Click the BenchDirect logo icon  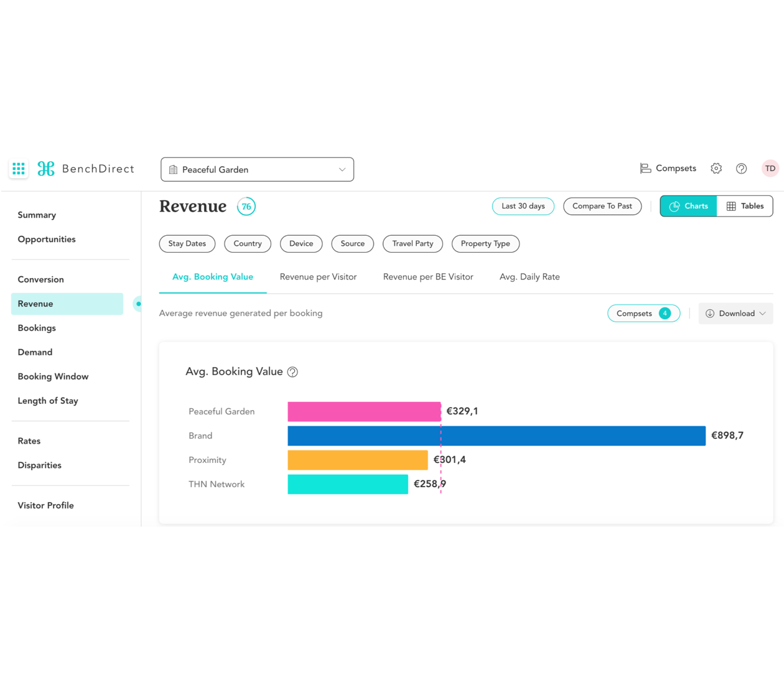pos(46,169)
